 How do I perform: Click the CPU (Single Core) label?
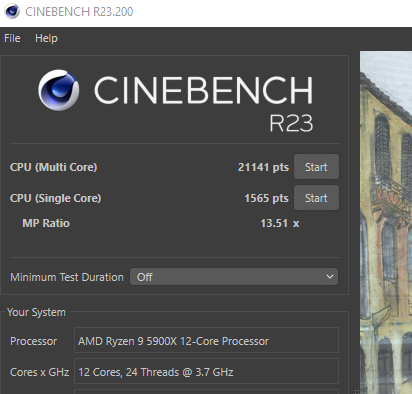point(56,198)
